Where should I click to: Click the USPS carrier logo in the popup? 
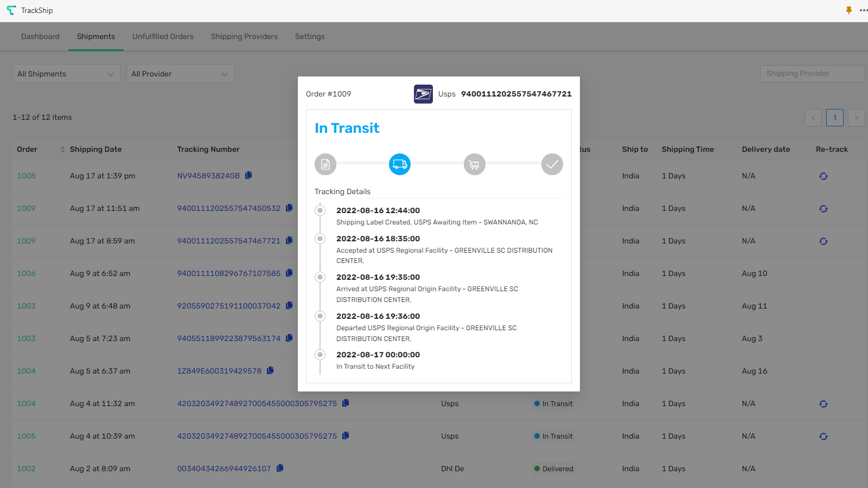[423, 93]
